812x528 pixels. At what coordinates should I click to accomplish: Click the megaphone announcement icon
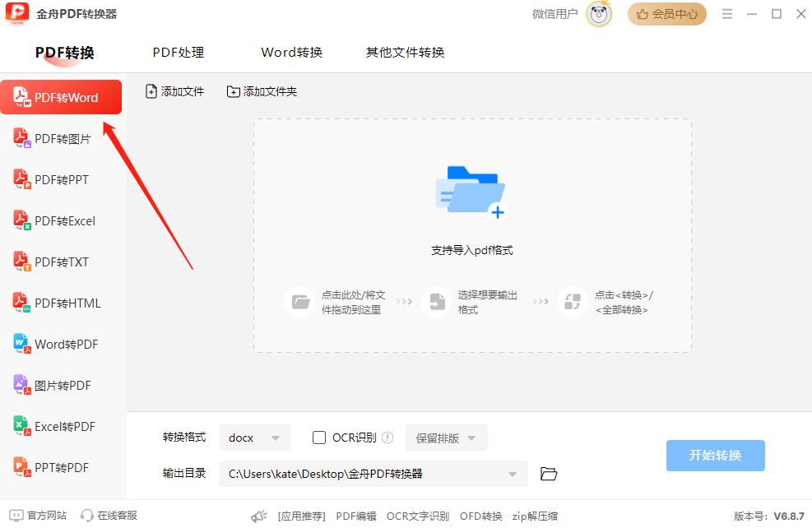click(259, 516)
